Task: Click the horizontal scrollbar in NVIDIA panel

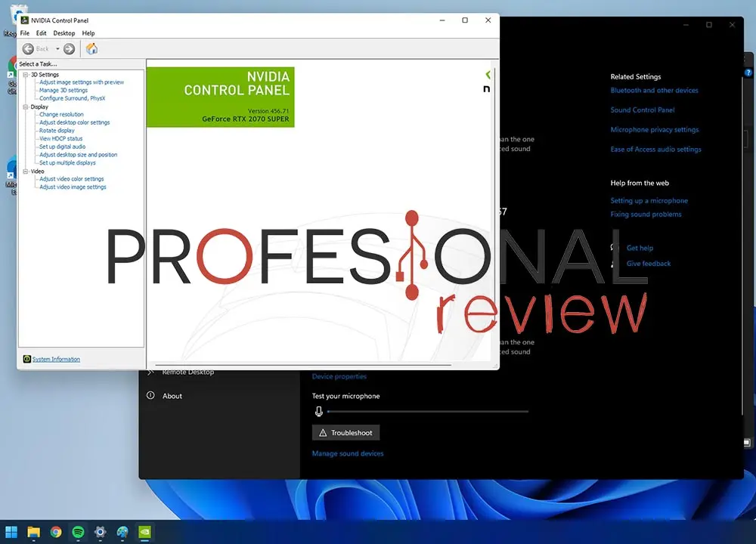Action: coord(303,365)
